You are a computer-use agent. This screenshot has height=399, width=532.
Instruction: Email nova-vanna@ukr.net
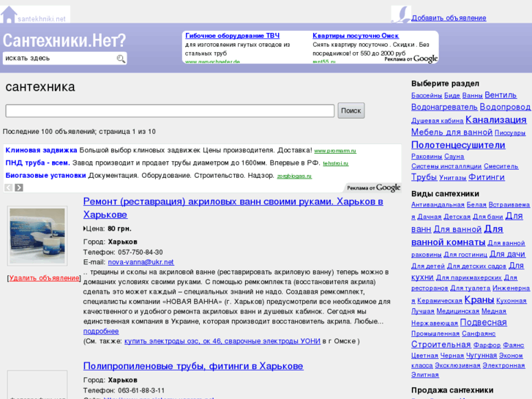tap(141, 262)
